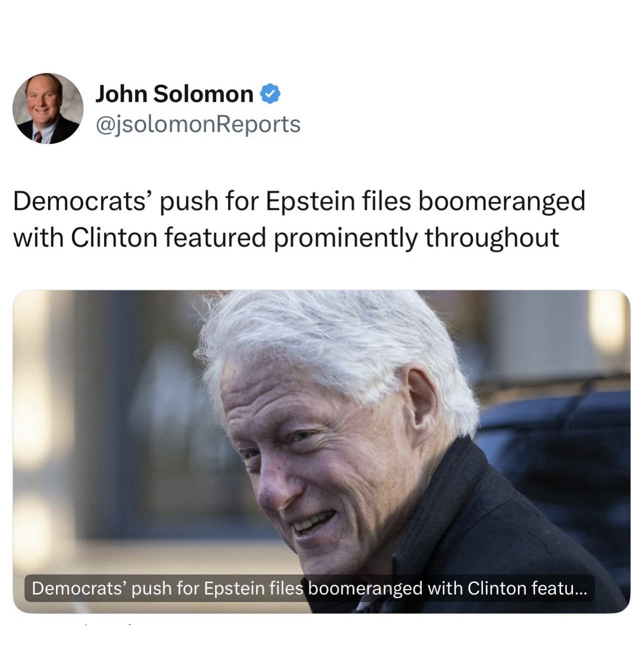
Task: Select the tweet line starting "Democrats' push for Epstein"
Action: [298, 201]
